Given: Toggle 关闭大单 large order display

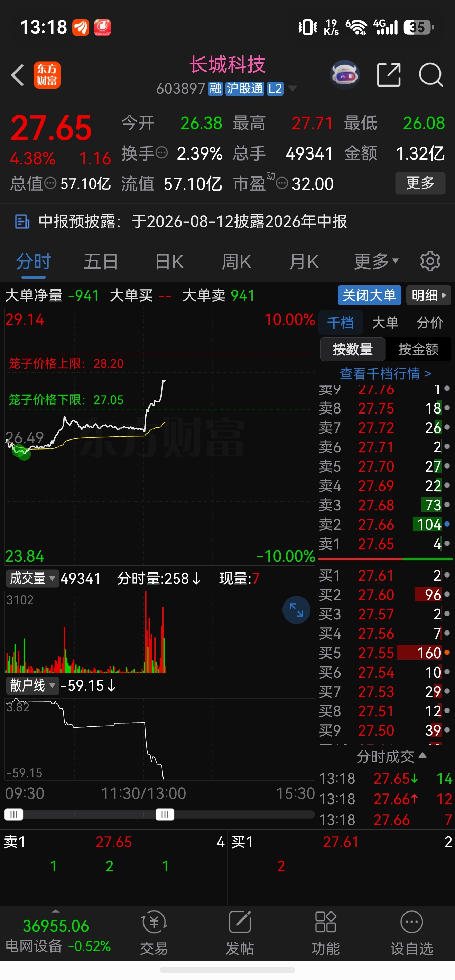Looking at the screenshot, I should tap(370, 295).
